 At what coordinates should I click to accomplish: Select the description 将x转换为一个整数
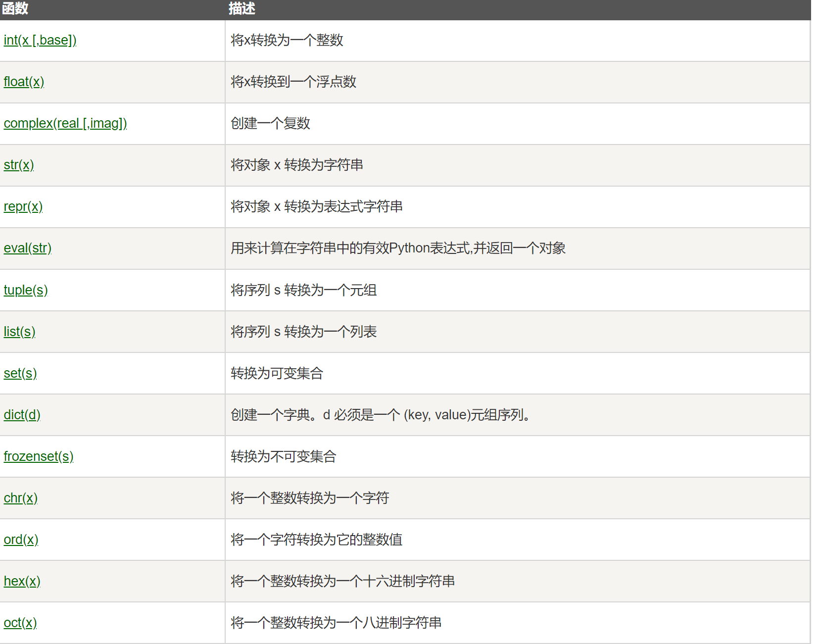point(287,40)
